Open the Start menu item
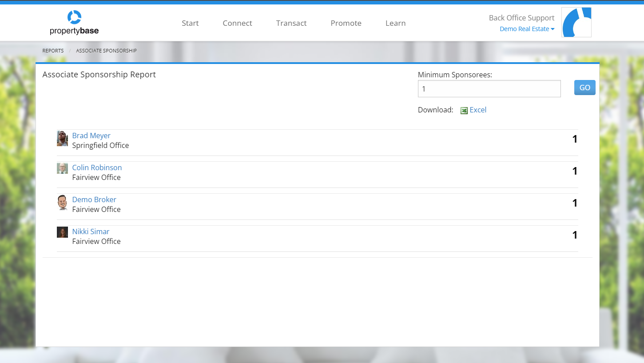The width and height of the screenshot is (644, 363). coord(190,23)
